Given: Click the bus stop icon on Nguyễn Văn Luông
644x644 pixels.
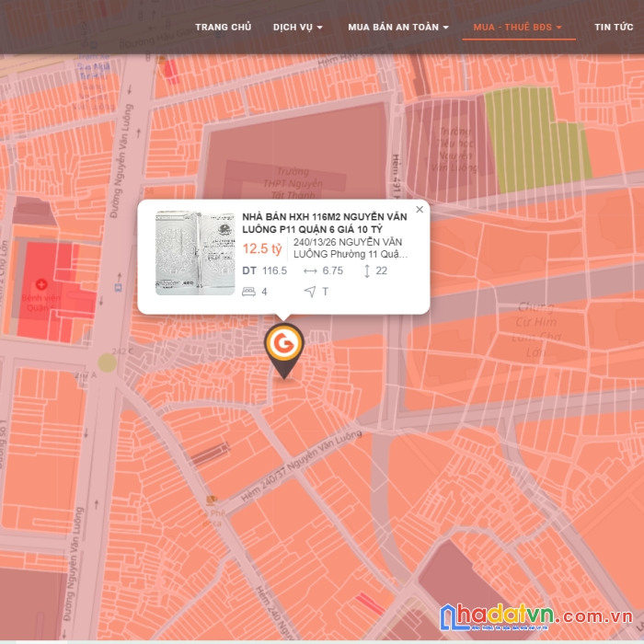Looking at the screenshot, I should tap(119, 287).
